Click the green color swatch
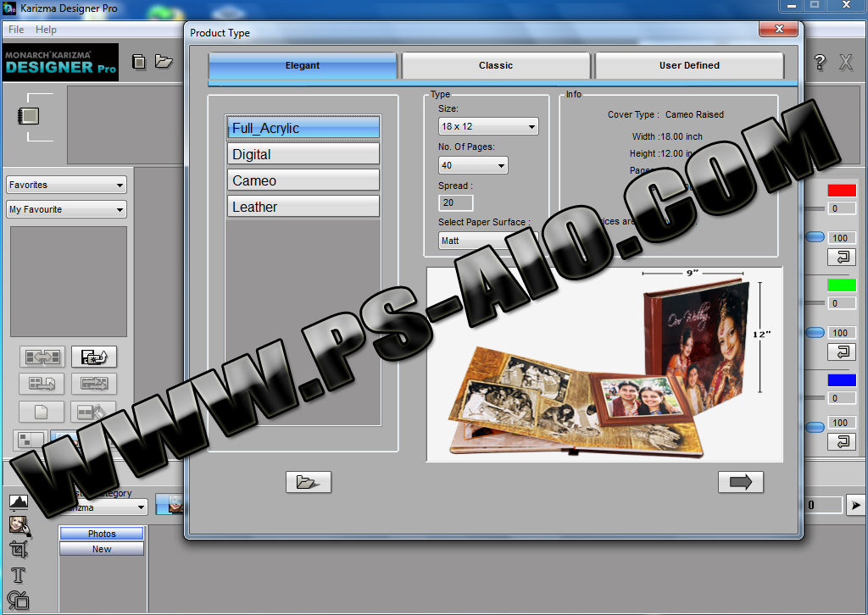This screenshot has height=615, width=868. tap(842, 285)
